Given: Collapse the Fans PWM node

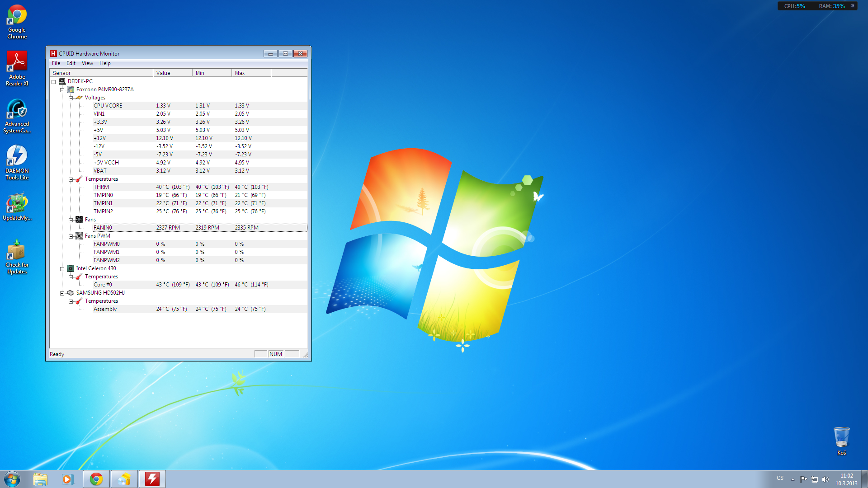Looking at the screenshot, I should point(71,236).
